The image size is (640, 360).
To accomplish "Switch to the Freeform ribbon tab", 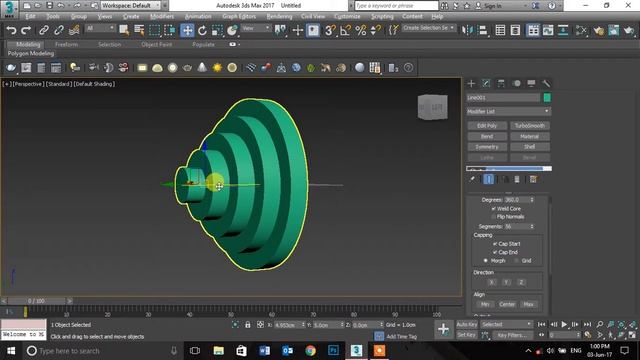I will (x=66, y=44).
